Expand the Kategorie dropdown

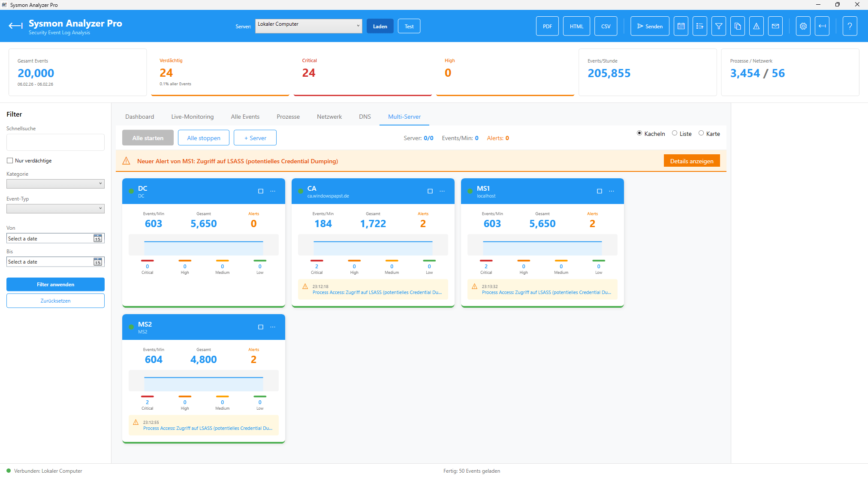[x=55, y=183]
